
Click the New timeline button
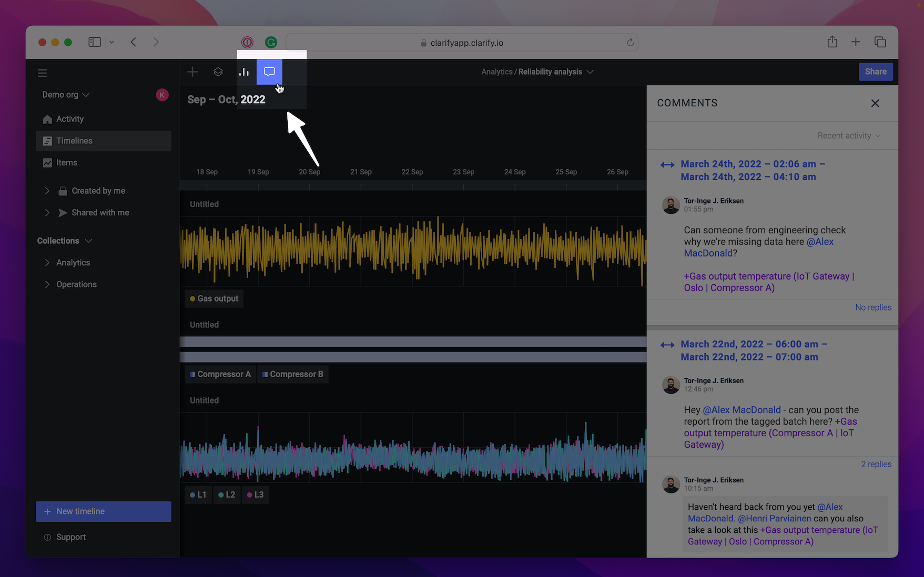(x=104, y=511)
